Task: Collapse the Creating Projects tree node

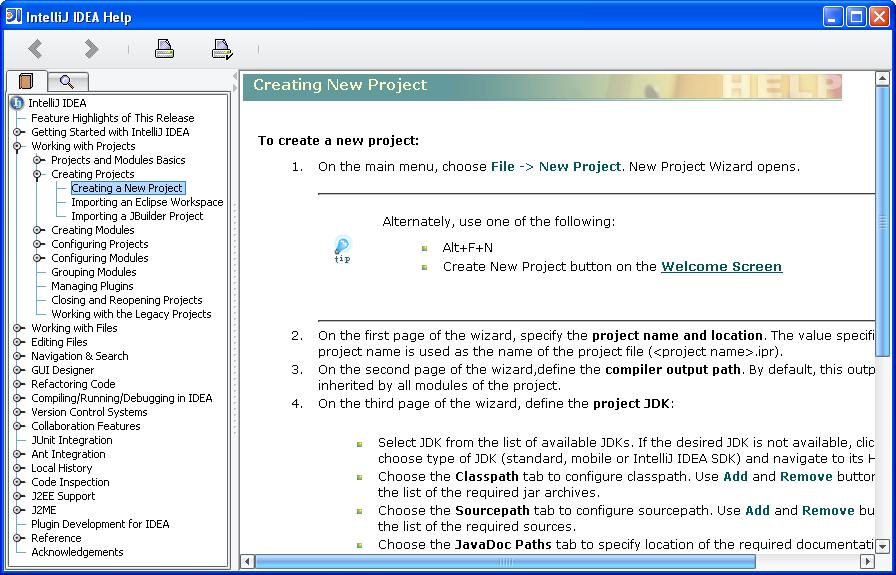Action: coord(38,174)
